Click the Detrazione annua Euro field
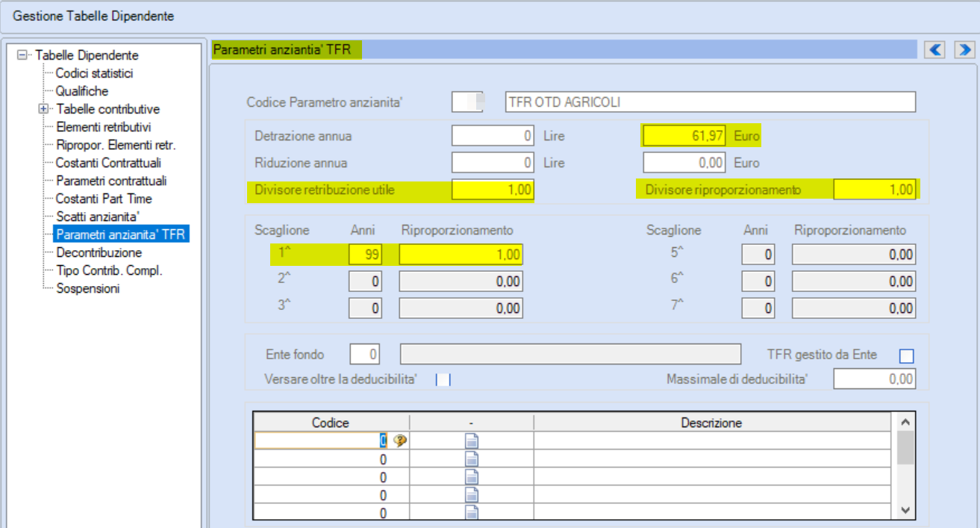The image size is (980, 528). (x=684, y=136)
